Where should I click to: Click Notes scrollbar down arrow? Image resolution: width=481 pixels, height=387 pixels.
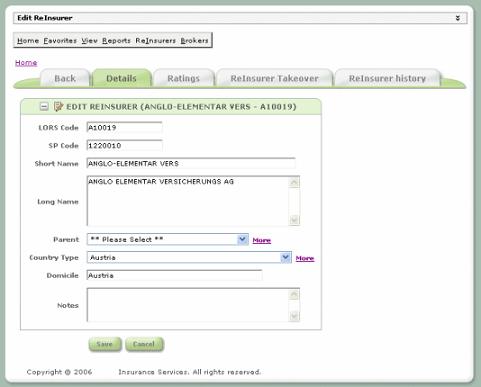click(294, 316)
